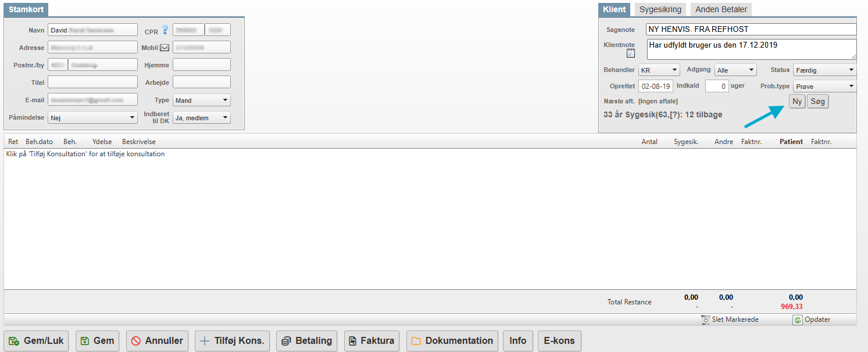Expand the Status dropdown showing Færdig
This screenshot has width=868, height=352.
pyautogui.click(x=824, y=70)
